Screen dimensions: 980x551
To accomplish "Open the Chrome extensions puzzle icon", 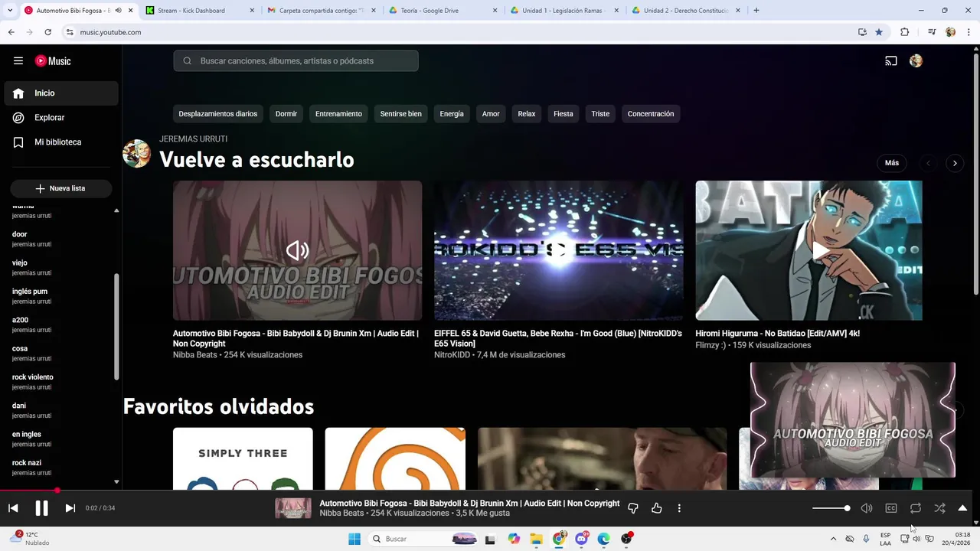I will [x=904, y=32].
